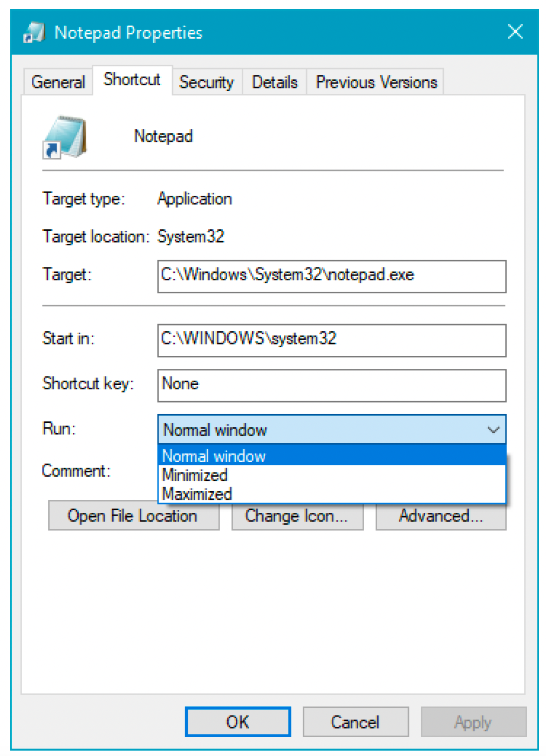
Task: Click the Application target type value
Action: click(195, 199)
